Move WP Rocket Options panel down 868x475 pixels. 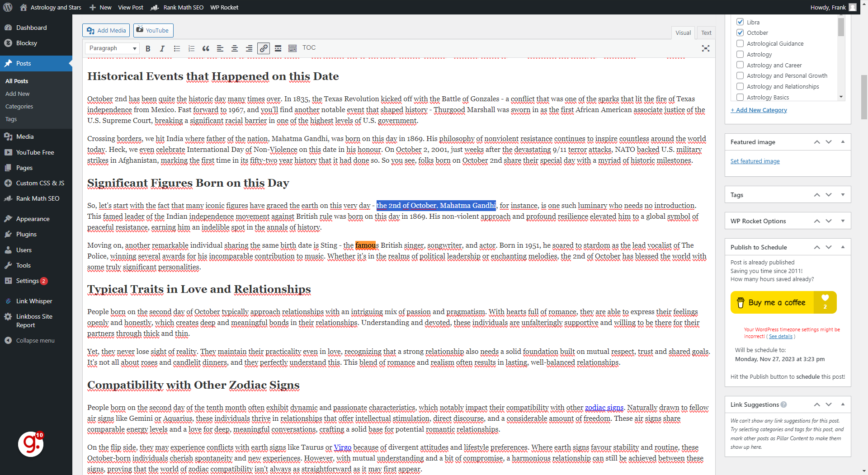829,221
